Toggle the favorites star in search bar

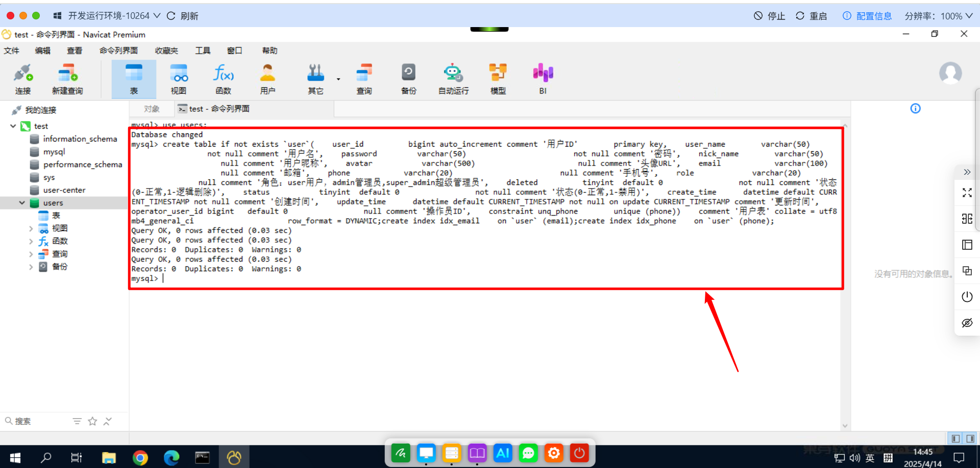tap(92, 421)
